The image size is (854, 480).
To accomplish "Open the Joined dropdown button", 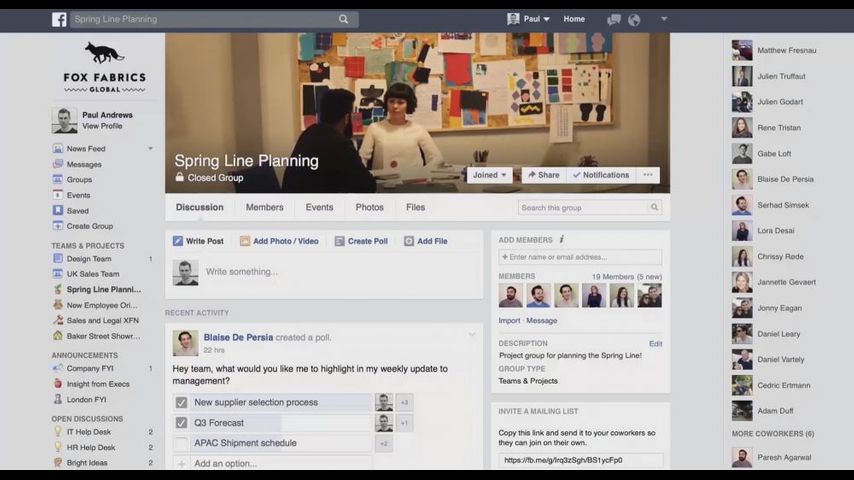I will click(x=489, y=175).
